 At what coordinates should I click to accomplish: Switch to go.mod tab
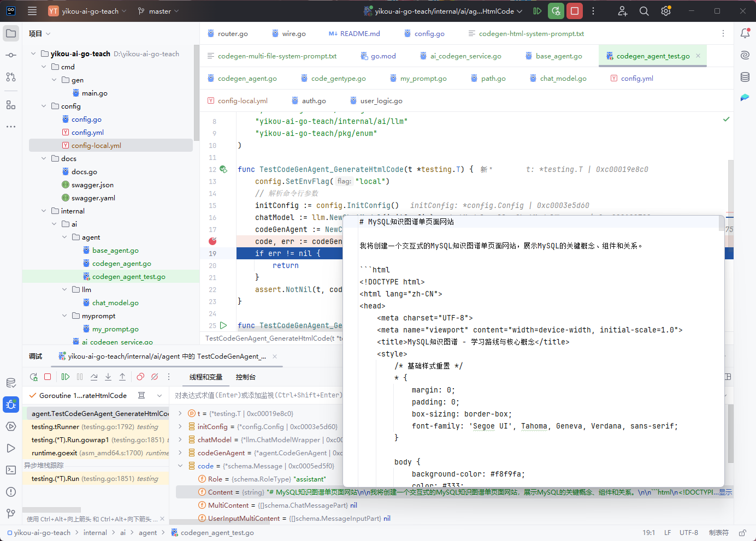[378, 56]
